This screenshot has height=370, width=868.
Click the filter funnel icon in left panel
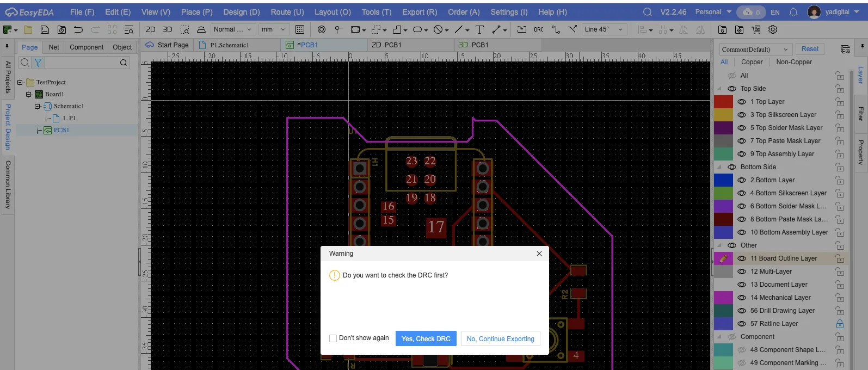(x=38, y=63)
